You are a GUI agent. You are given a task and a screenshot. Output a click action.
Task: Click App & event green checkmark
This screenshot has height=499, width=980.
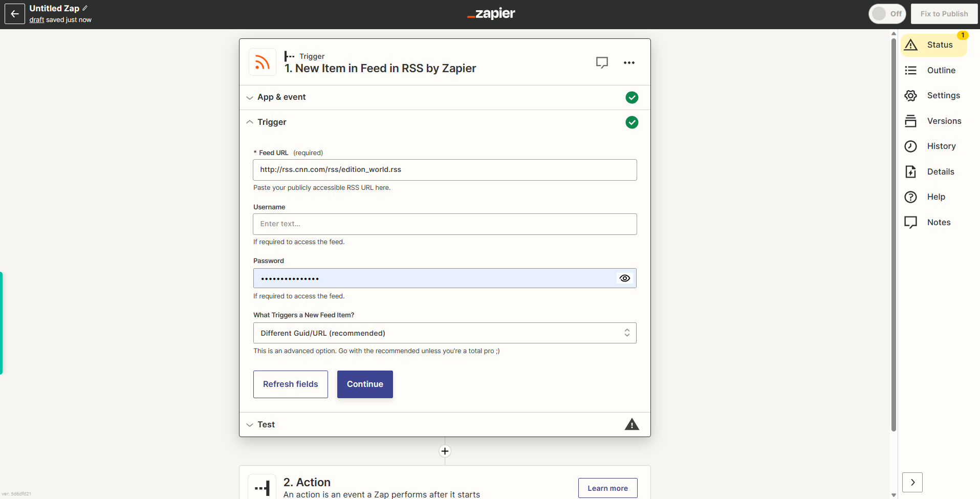click(632, 97)
